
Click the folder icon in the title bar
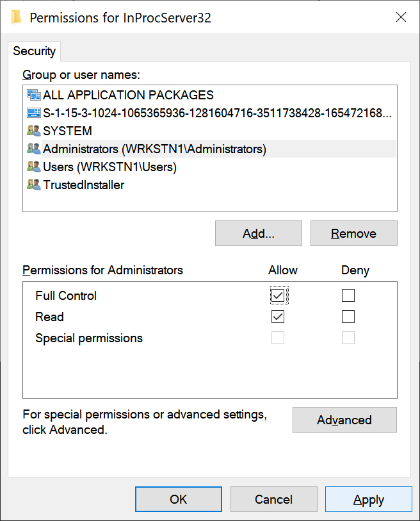coord(17,17)
